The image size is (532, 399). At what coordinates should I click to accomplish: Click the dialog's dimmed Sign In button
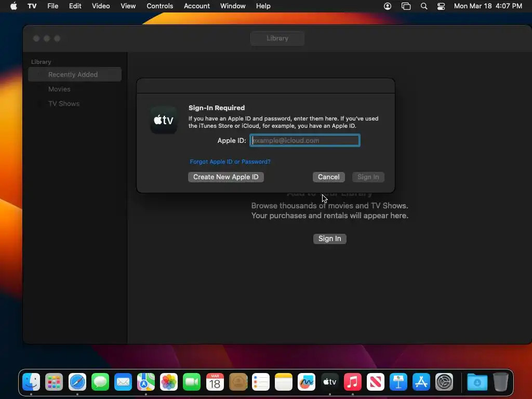coord(368,177)
